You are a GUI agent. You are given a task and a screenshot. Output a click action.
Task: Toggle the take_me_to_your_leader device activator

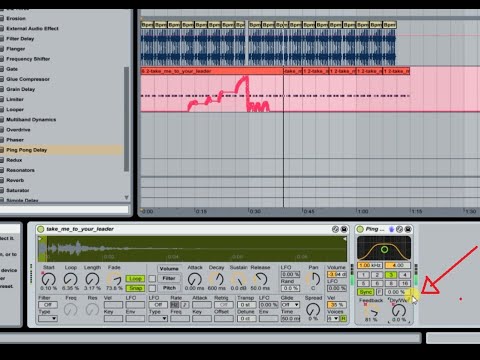(41, 229)
